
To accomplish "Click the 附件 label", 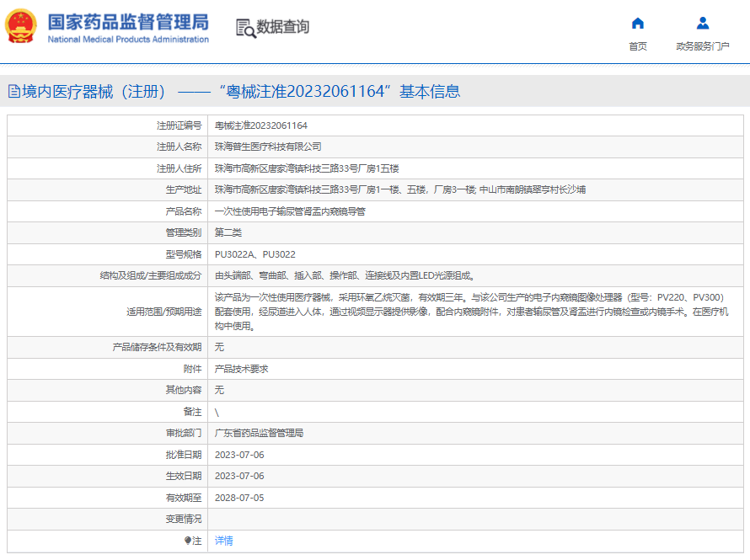I will point(193,369).
